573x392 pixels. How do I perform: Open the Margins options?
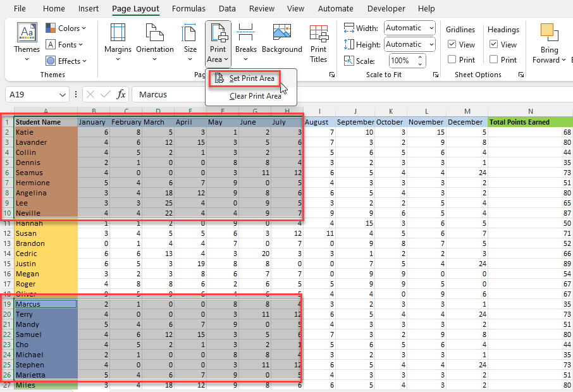click(x=118, y=42)
